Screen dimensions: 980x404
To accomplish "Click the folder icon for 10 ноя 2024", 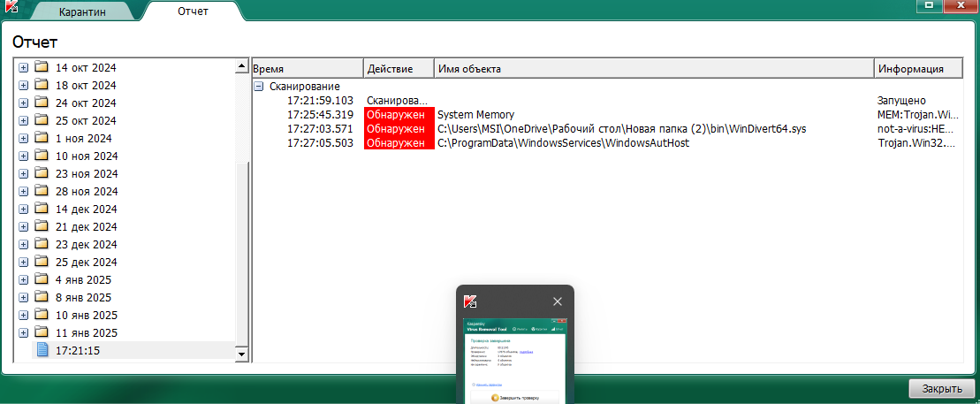I will (x=42, y=155).
